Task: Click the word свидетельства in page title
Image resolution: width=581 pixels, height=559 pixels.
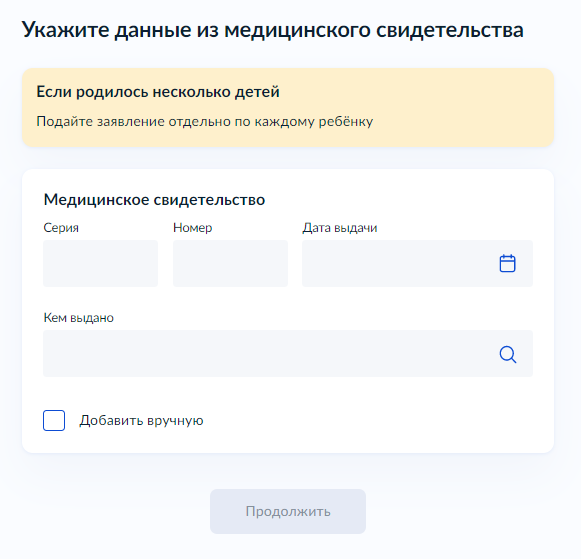Action: [450, 30]
